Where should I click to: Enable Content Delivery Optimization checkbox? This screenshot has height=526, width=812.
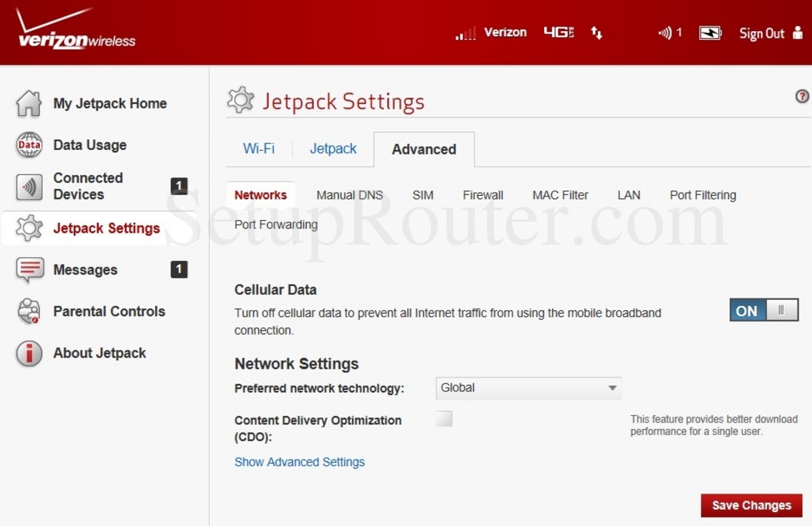click(x=444, y=418)
